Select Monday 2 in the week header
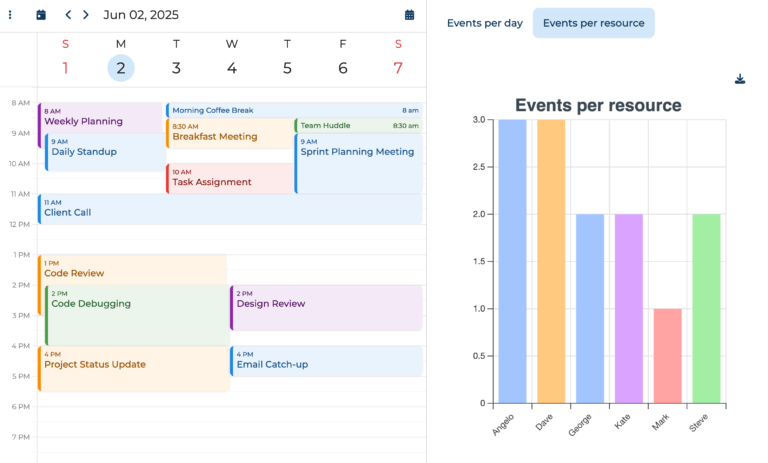The image size is (768, 463). pos(120,68)
